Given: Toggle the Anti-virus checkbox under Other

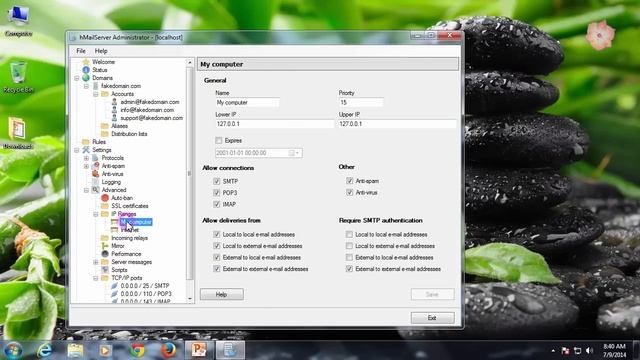Looking at the screenshot, I should click(349, 192).
